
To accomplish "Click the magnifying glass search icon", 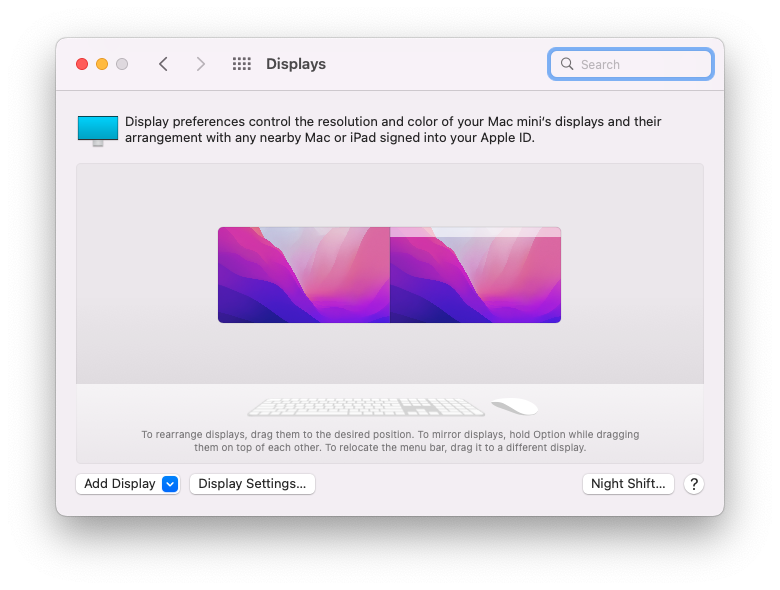I will tap(567, 64).
